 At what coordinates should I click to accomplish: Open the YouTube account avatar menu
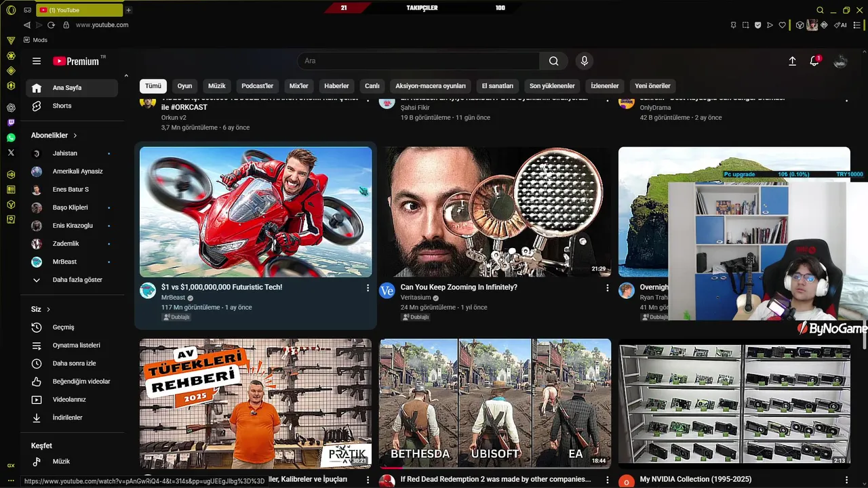coord(840,61)
